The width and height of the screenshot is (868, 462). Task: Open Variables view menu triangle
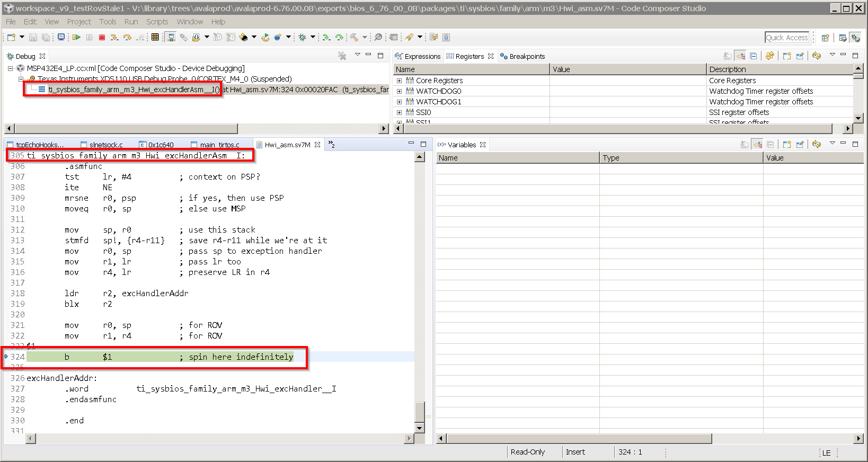832,143
